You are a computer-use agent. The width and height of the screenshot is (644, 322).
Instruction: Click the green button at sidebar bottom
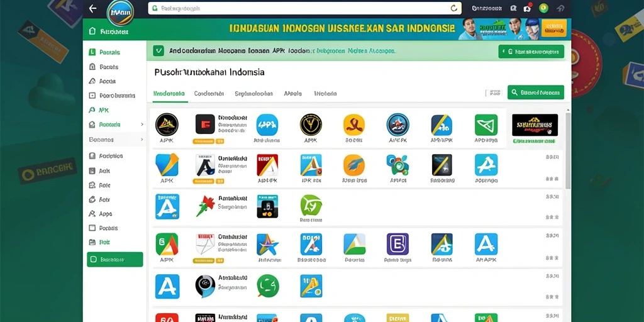tap(115, 260)
